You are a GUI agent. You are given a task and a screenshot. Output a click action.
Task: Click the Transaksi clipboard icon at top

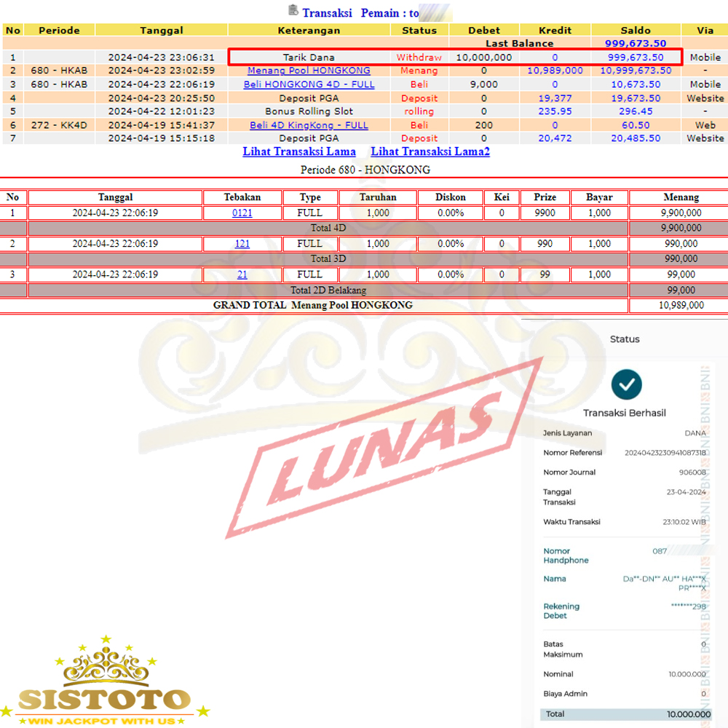pos(293,10)
